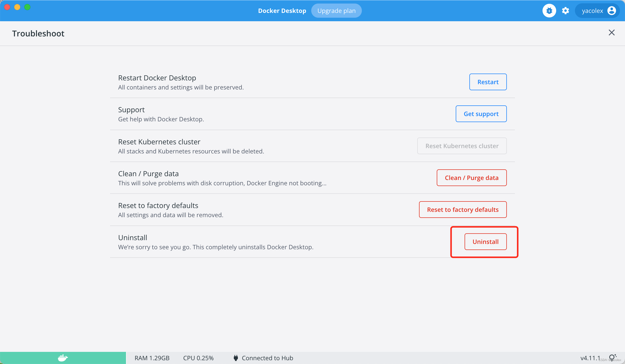Click the Upgrade plan button

[x=336, y=11]
